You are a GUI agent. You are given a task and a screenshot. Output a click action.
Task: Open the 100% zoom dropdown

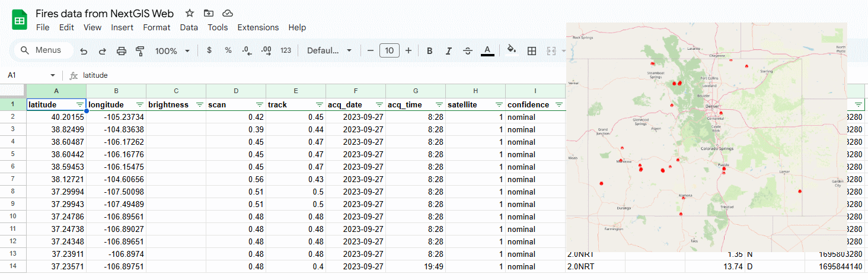pyautogui.click(x=173, y=51)
